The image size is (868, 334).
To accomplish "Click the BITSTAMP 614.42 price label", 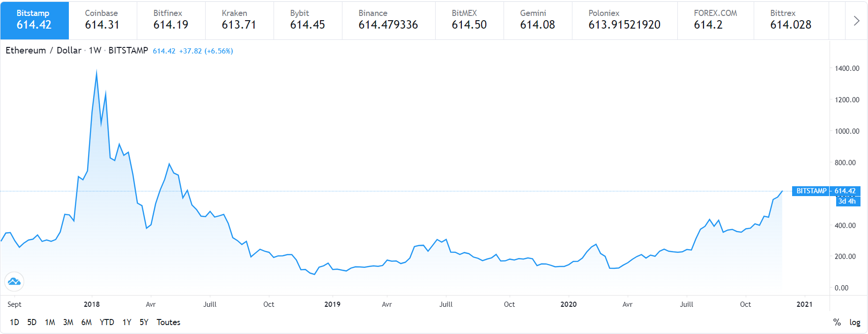I will tap(826, 191).
